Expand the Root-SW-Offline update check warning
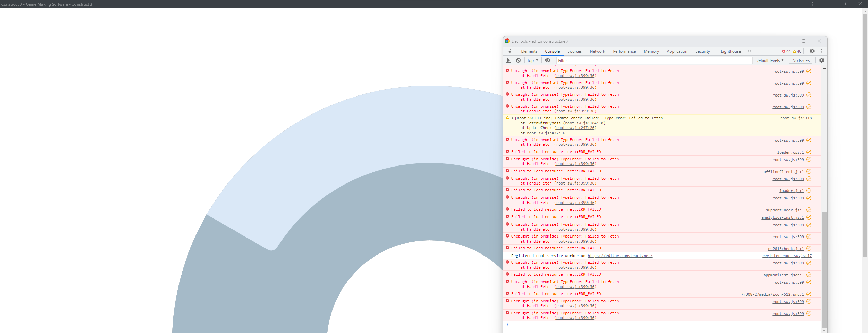The width and height of the screenshot is (868, 333). pos(512,118)
